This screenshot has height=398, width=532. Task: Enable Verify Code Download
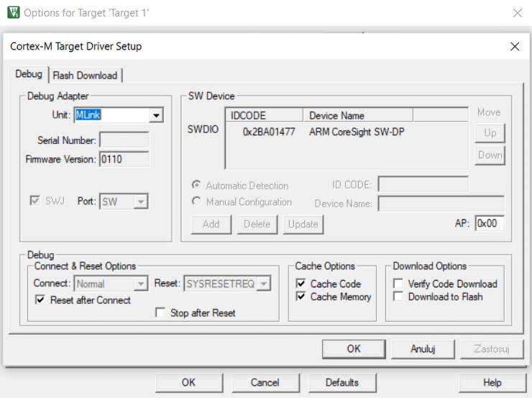(x=398, y=284)
